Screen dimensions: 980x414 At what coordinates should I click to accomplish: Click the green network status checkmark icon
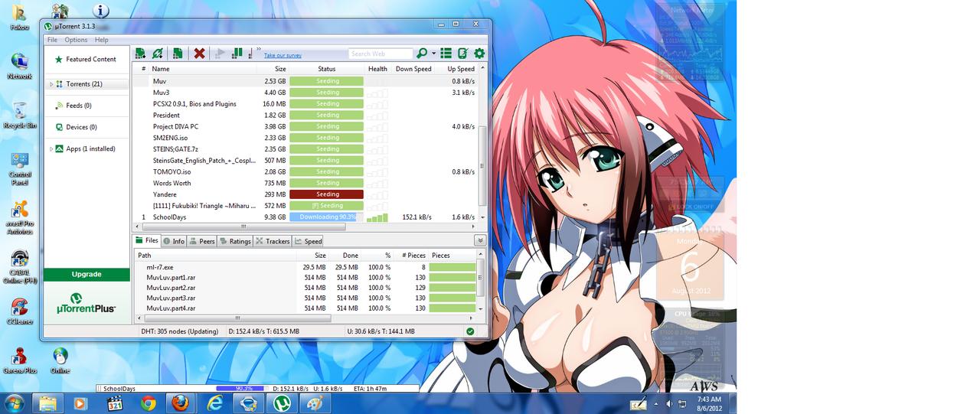coord(470,331)
